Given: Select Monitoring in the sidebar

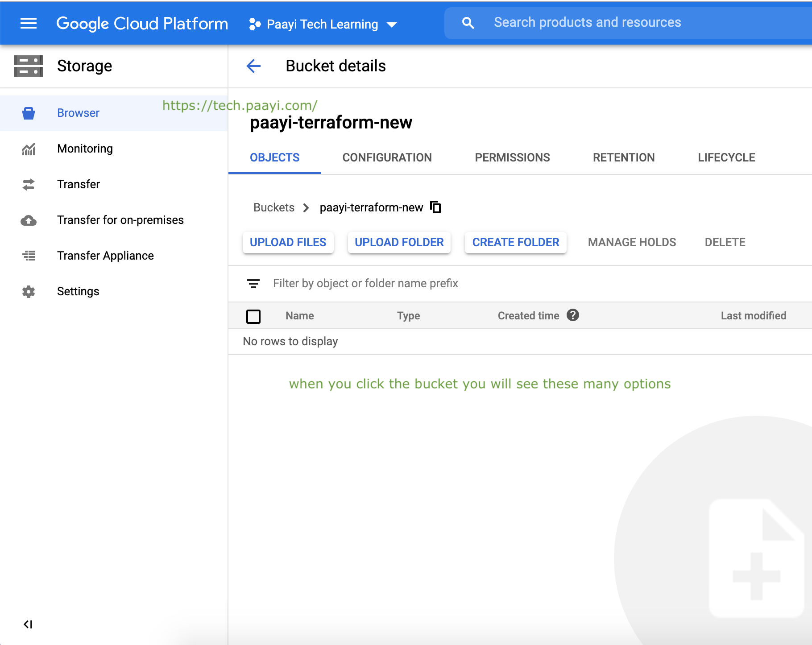Looking at the screenshot, I should [x=114, y=149].
